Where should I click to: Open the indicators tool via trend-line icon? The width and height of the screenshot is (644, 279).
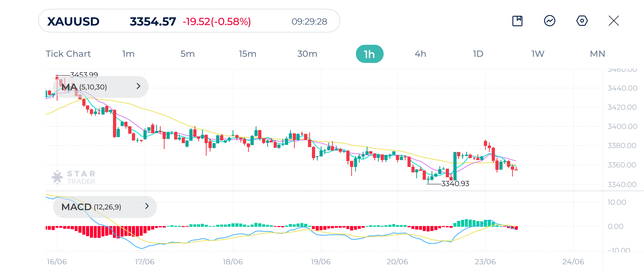click(549, 22)
